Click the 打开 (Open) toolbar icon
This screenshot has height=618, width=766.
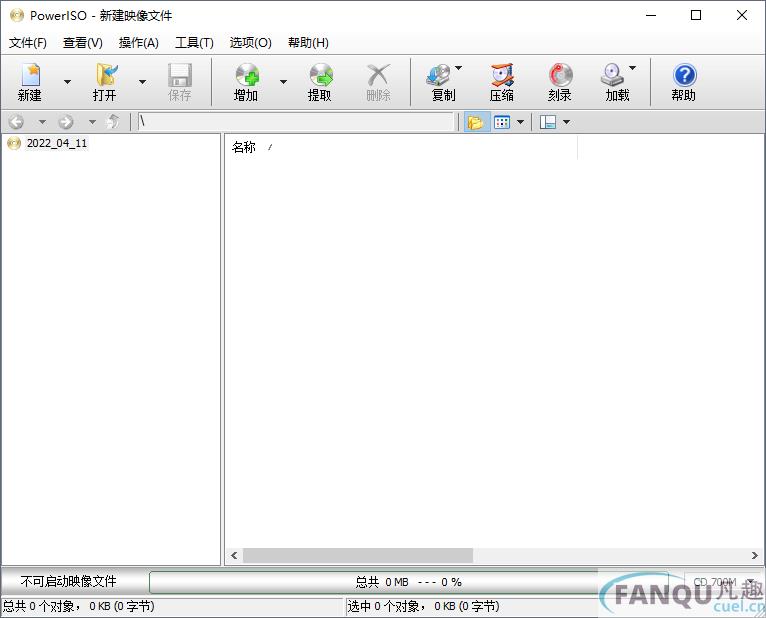[x=105, y=82]
